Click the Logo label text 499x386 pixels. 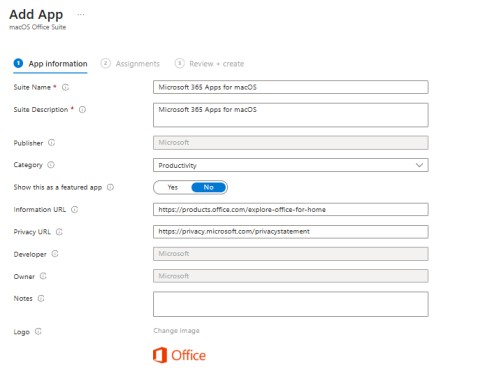pos(22,332)
